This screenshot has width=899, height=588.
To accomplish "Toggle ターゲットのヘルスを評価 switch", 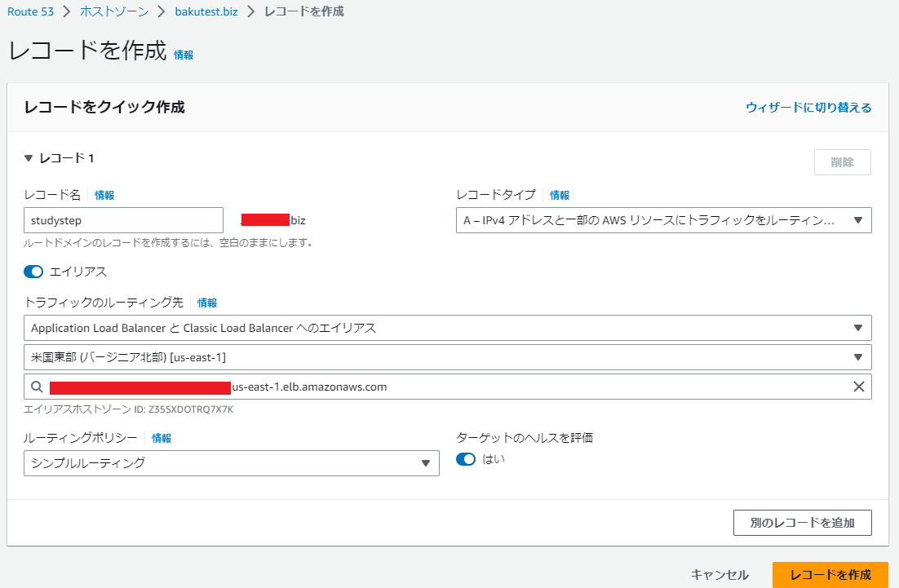I will (466, 459).
